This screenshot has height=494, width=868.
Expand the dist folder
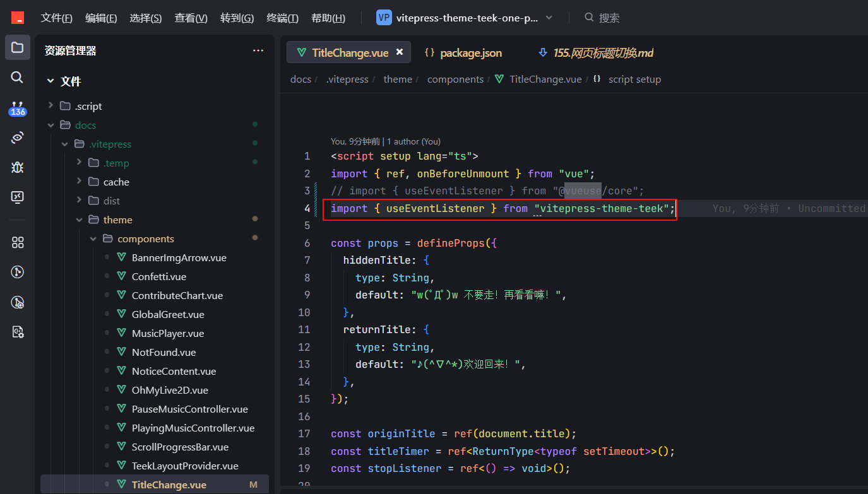click(x=79, y=200)
